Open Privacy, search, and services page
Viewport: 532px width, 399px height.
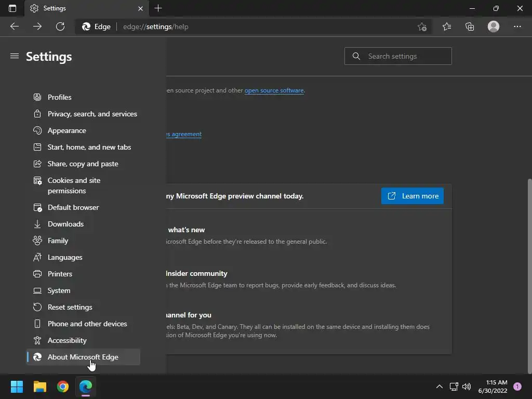83,114
